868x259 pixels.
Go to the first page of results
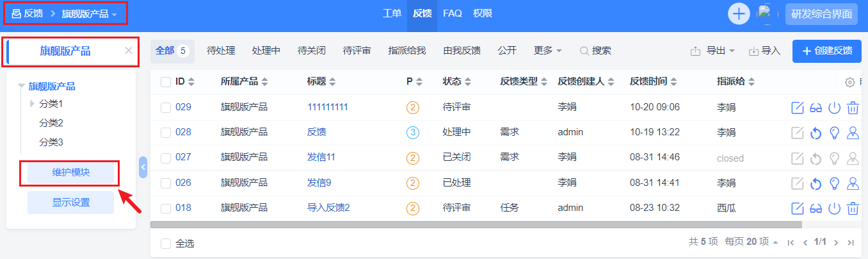click(x=791, y=242)
